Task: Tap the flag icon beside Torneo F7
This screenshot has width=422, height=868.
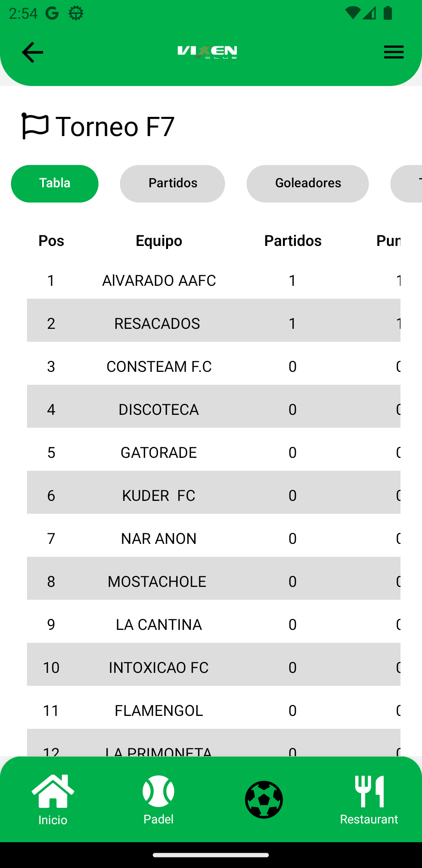Action: [x=35, y=126]
